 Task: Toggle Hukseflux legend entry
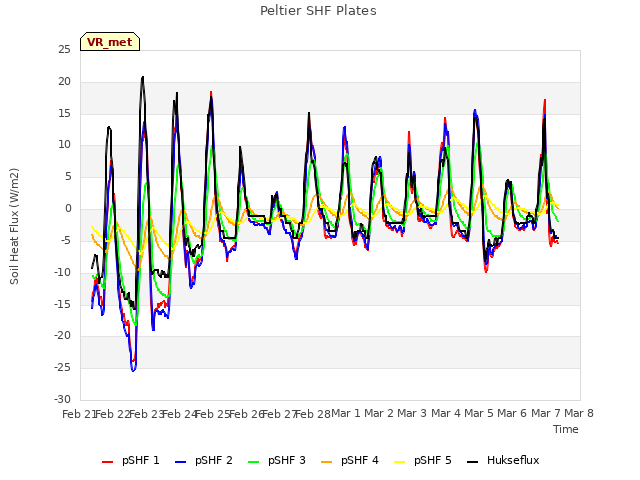click(503, 460)
